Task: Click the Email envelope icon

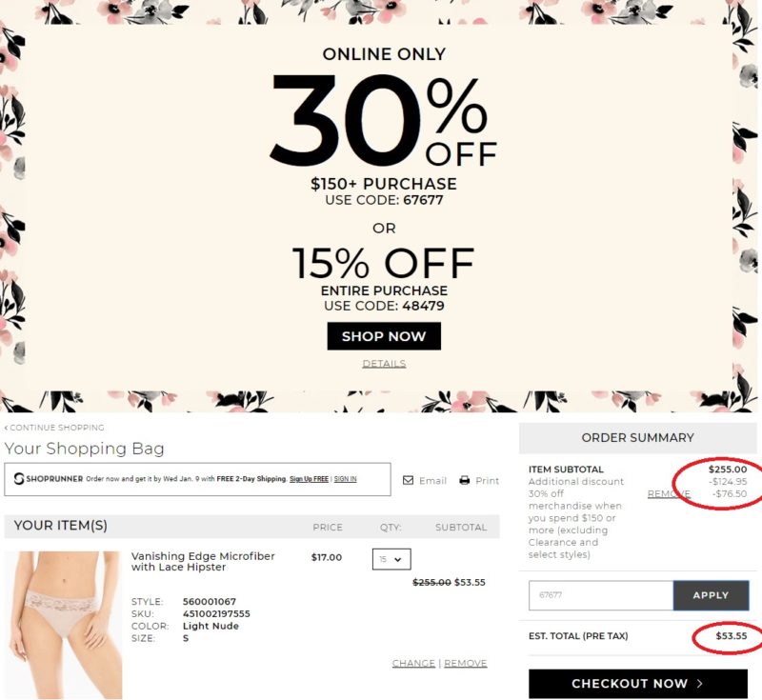Action: 409,480
